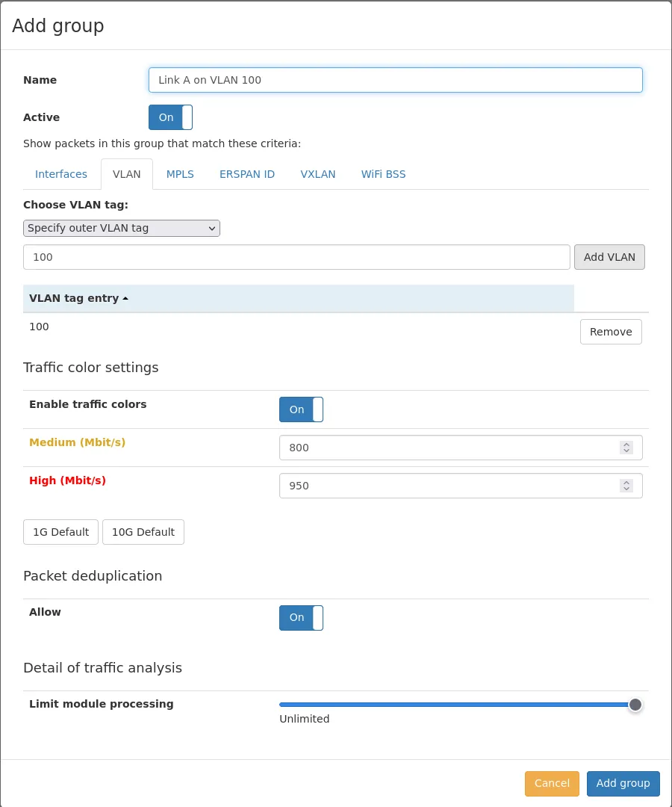Toggle the Active switch off
Screen dimensions: 672x807
click(170, 117)
